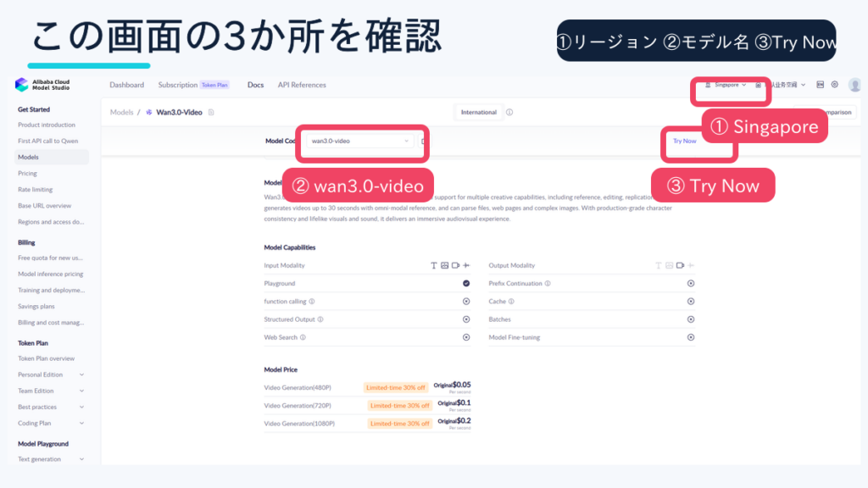Viewport: 868px width, 488px height.
Task: Switch to the Docs tab
Action: [x=255, y=85]
